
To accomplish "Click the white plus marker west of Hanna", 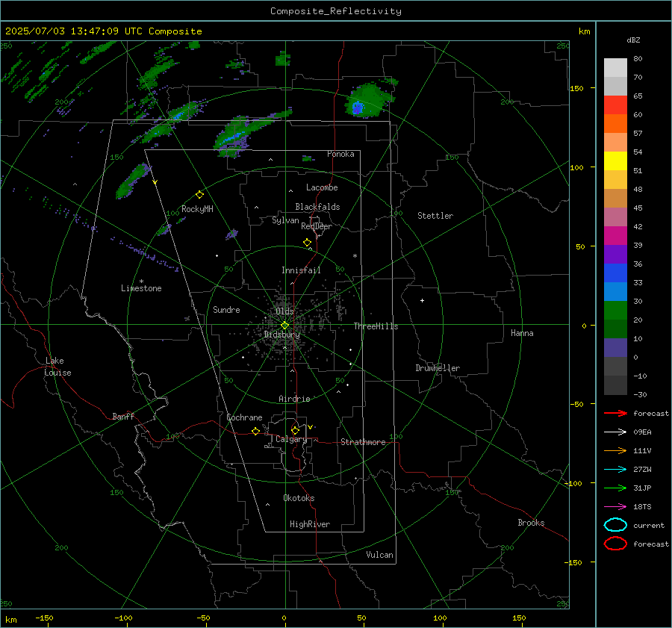I will point(422,300).
